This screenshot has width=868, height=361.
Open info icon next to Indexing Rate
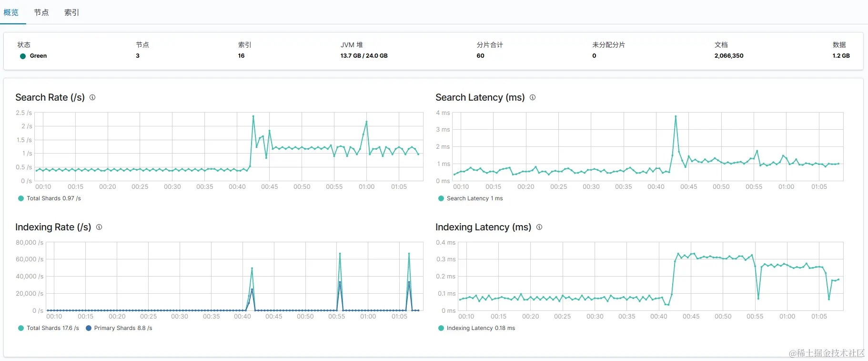[99, 227]
